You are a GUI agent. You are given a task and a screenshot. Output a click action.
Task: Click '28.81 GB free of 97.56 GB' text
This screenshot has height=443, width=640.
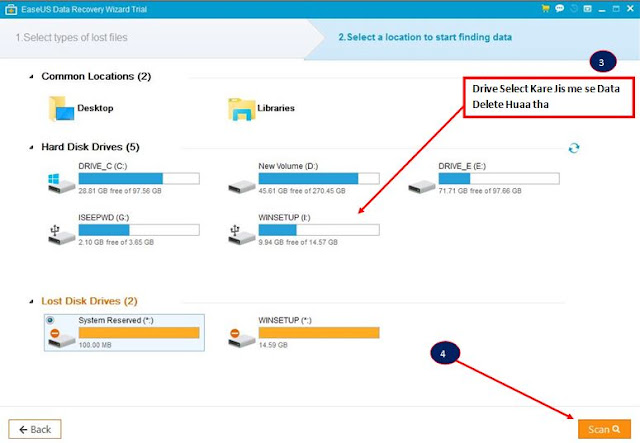point(120,191)
